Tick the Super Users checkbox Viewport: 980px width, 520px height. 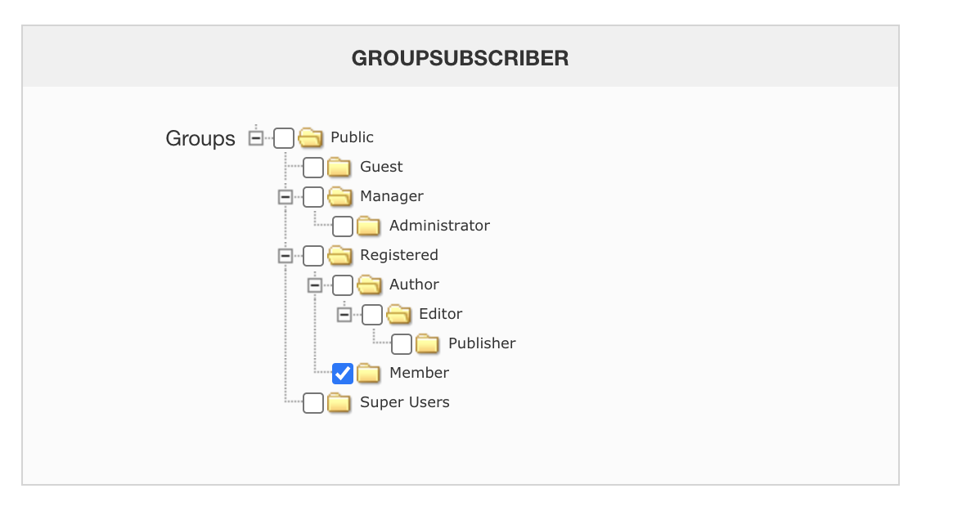point(313,402)
